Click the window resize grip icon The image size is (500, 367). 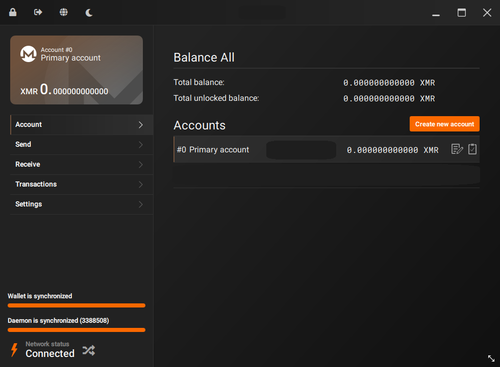click(491, 358)
